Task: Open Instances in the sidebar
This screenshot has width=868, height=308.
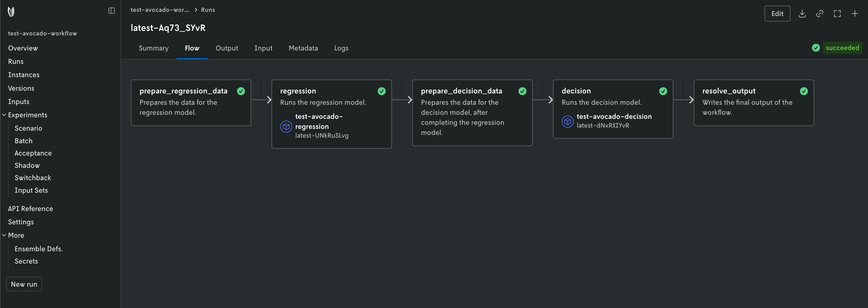Action: coord(24,75)
